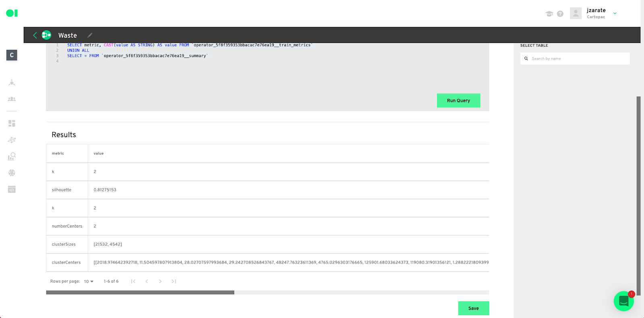Viewport: 644px width, 318px height.
Task: Click the user avatar picture
Action: point(576,13)
